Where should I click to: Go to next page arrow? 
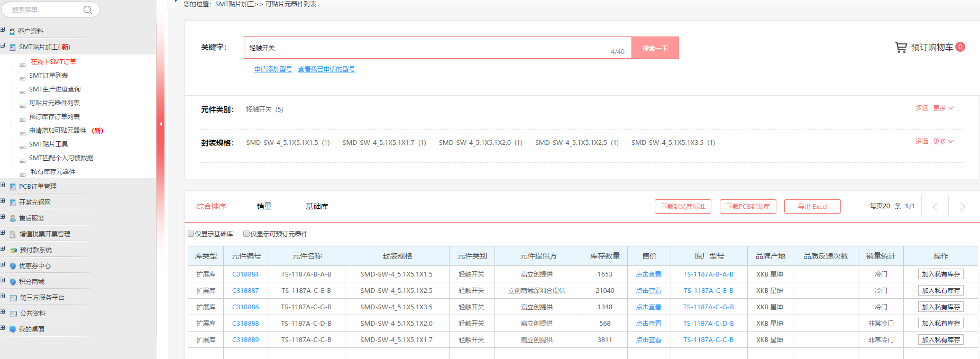(x=962, y=207)
